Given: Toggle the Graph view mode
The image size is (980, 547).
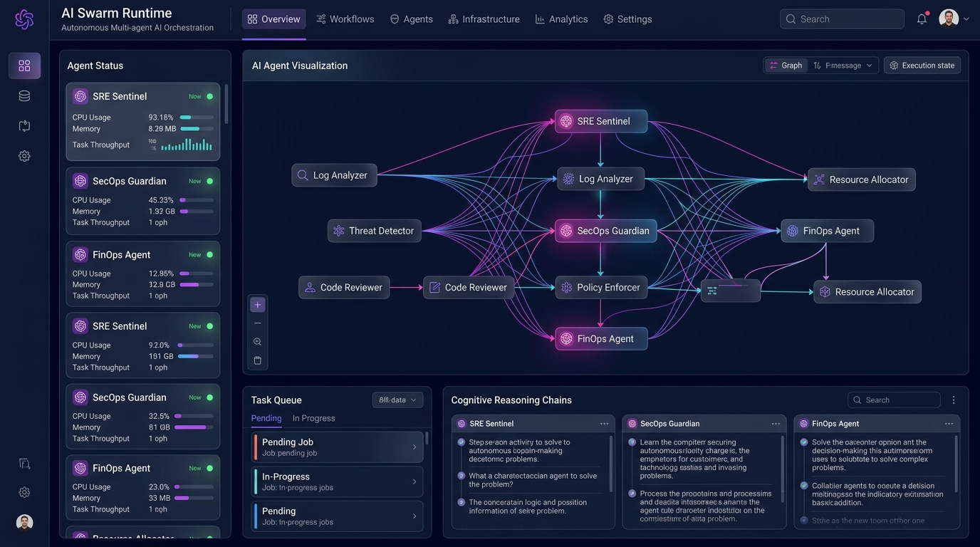Looking at the screenshot, I should click(x=786, y=66).
